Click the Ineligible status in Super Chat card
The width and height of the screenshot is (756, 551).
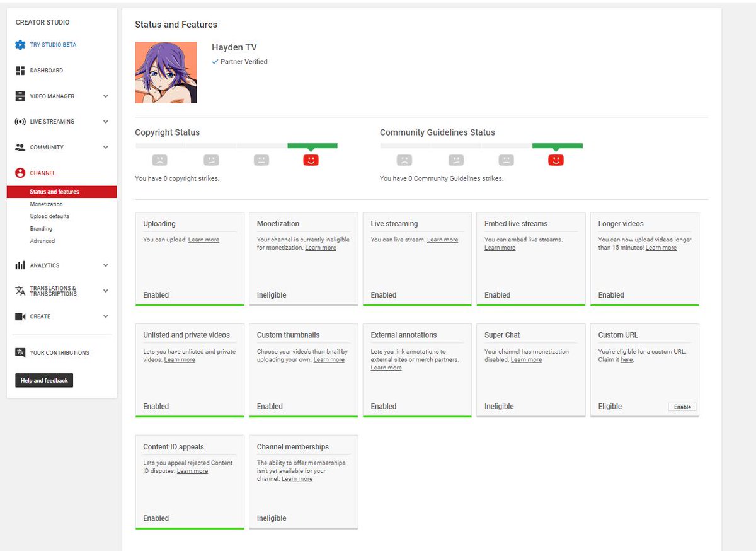(x=499, y=407)
